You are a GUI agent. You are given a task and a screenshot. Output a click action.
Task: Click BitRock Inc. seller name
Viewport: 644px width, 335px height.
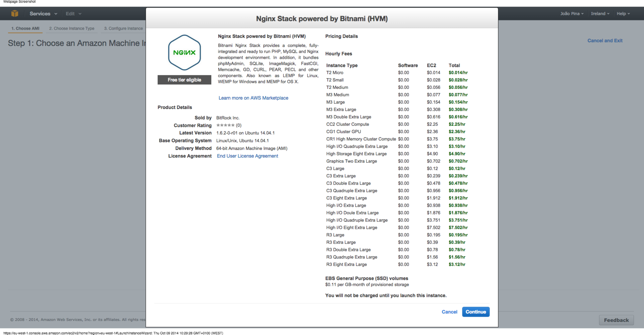point(228,118)
